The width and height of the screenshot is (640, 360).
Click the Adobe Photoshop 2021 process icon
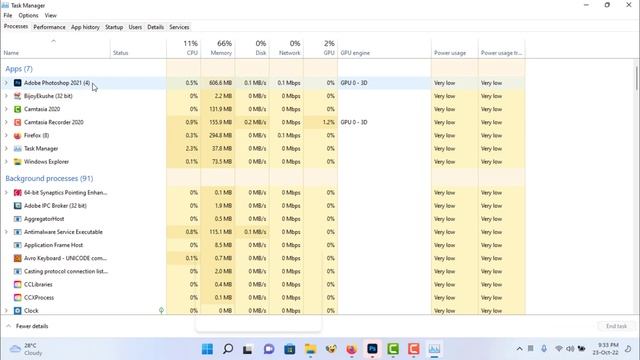tap(18, 83)
